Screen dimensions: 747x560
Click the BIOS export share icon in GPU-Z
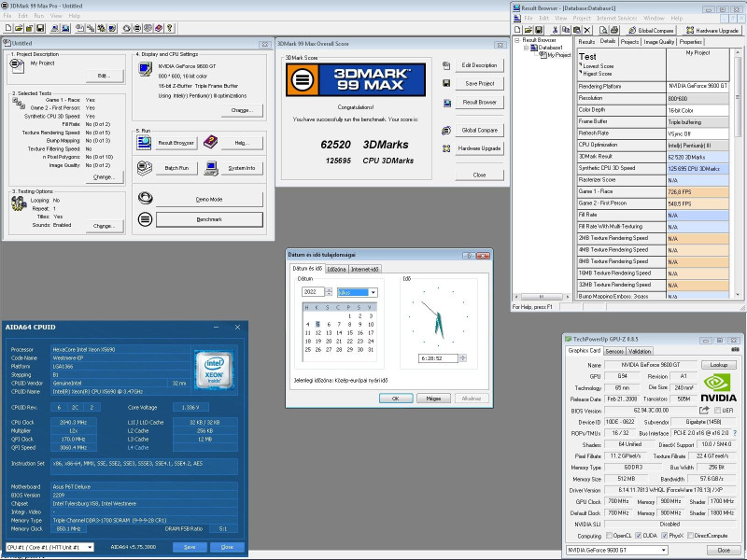point(704,410)
